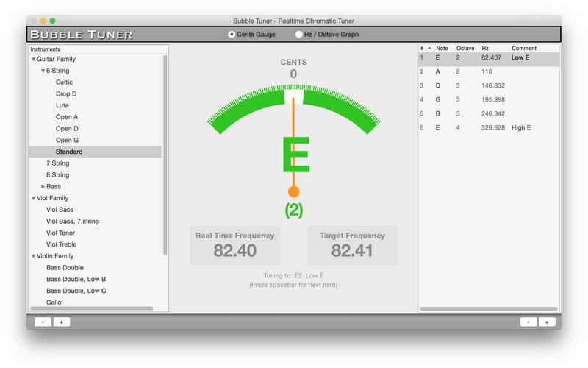The width and height of the screenshot is (588, 368).
Task: Add instrument with left plus button
Action: (62, 322)
